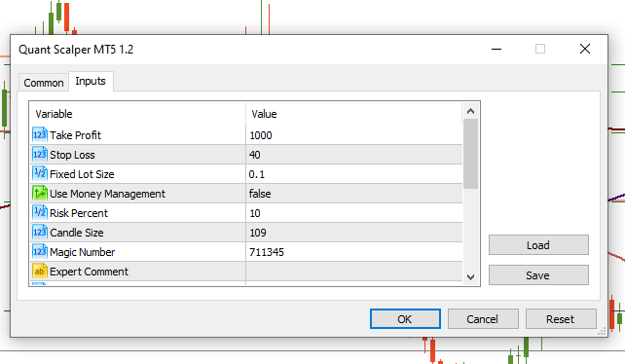
Task: Select the Risk Percent variable name
Action: click(x=79, y=213)
